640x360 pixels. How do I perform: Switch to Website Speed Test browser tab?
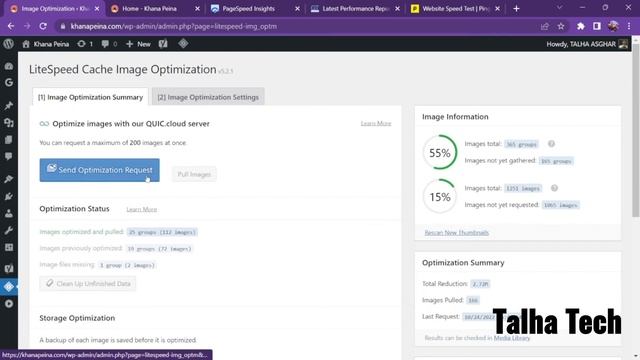click(x=456, y=9)
